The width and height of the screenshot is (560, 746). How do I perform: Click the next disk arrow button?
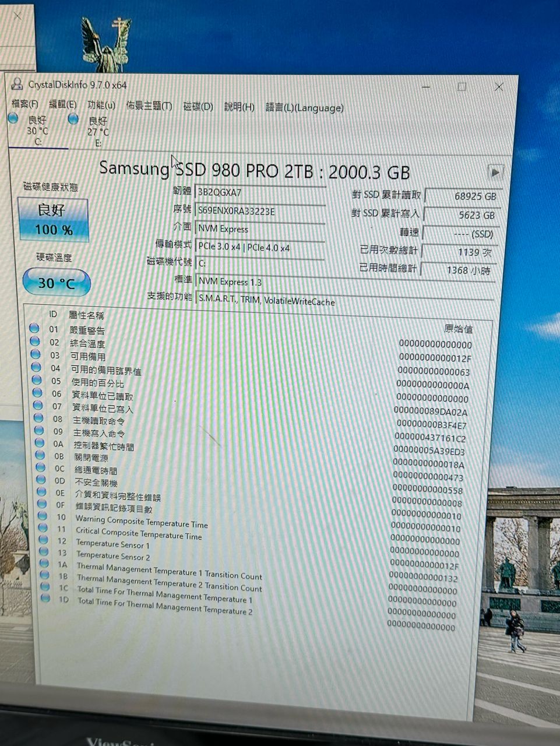tap(495, 173)
